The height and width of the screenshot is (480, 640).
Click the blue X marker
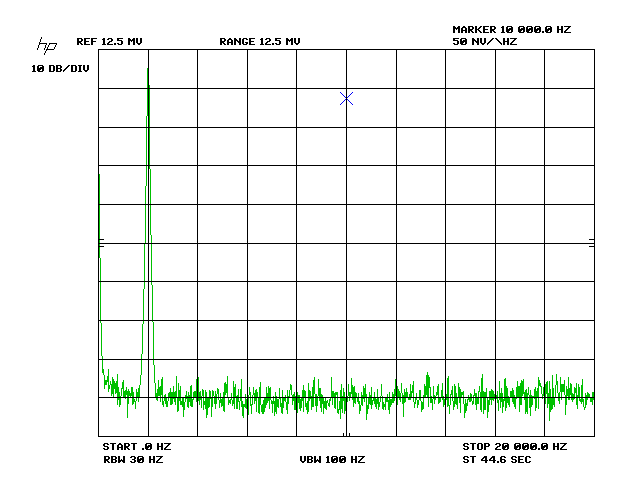coord(347,98)
